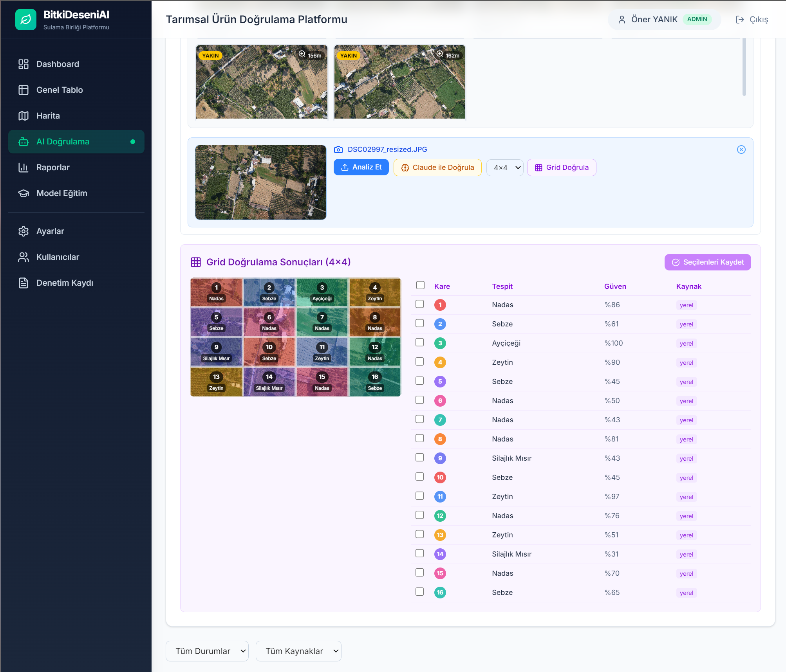Click the Denetim Kaydı document icon

23,283
